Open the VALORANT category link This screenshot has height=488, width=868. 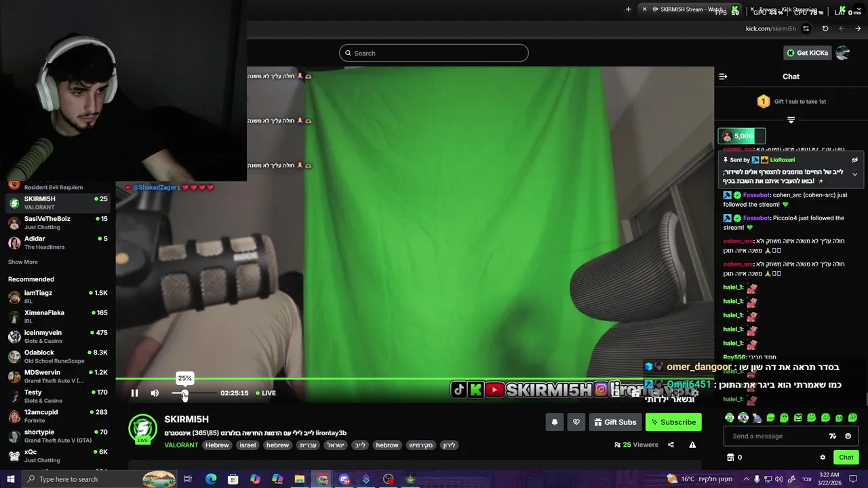click(x=181, y=445)
